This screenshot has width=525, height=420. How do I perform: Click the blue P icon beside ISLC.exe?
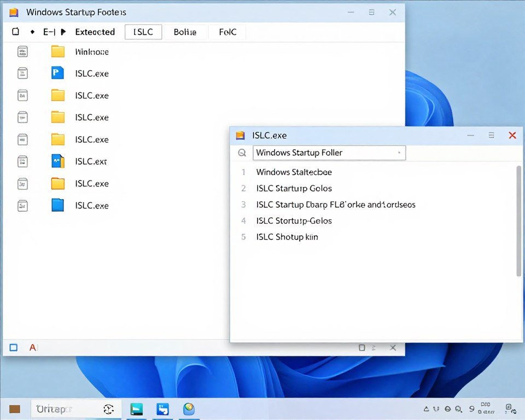(57, 73)
